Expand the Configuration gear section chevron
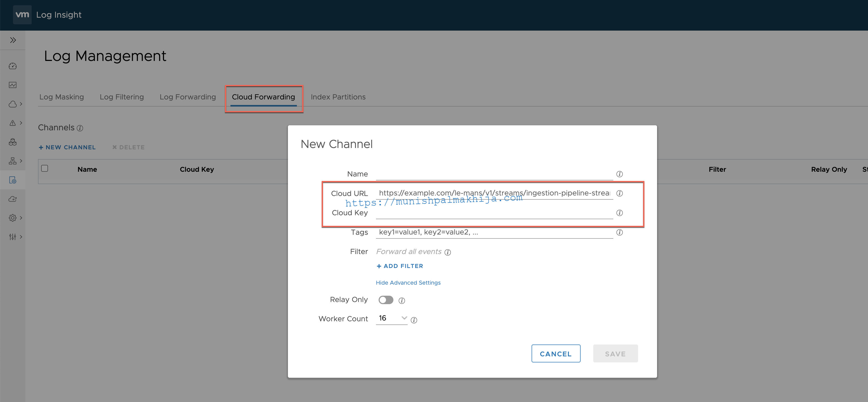Viewport: 868px width, 402px height. click(x=21, y=218)
